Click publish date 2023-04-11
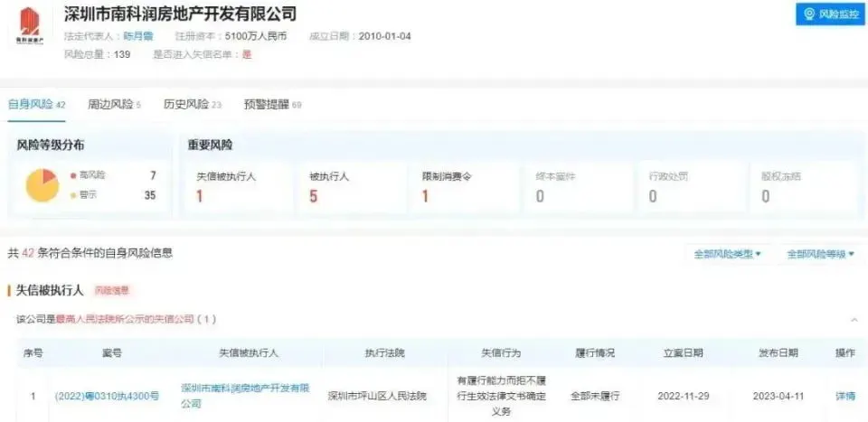The height and width of the screenshot is (422, 868). tap(778, 396)
